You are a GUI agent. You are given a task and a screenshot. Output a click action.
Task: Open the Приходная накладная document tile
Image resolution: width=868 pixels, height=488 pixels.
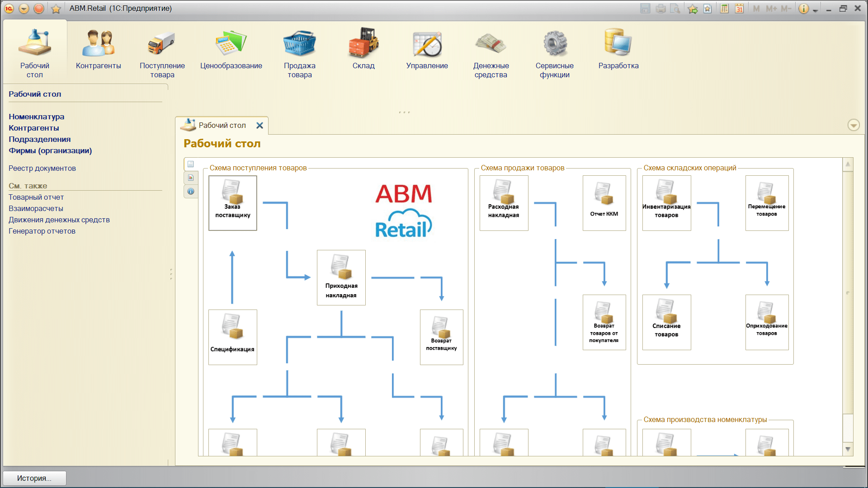tap(341, 277)
